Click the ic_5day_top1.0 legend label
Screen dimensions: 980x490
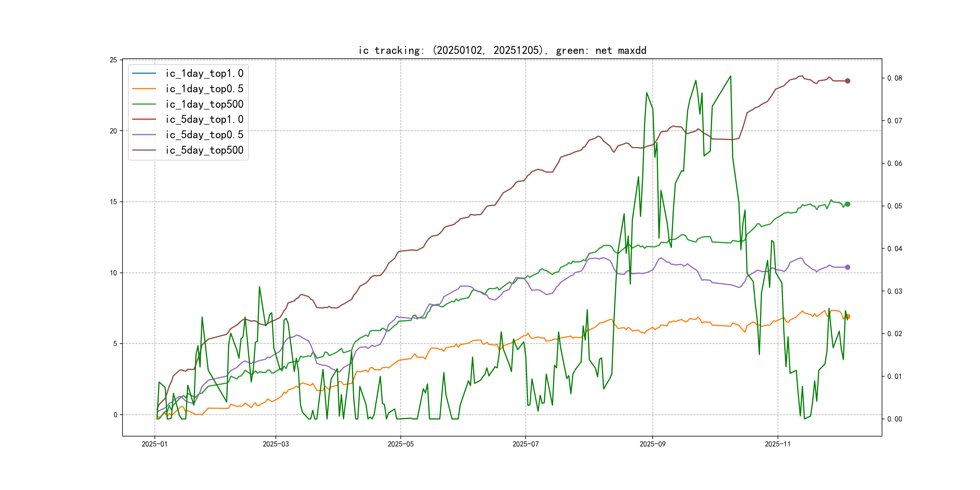point(204,119)
